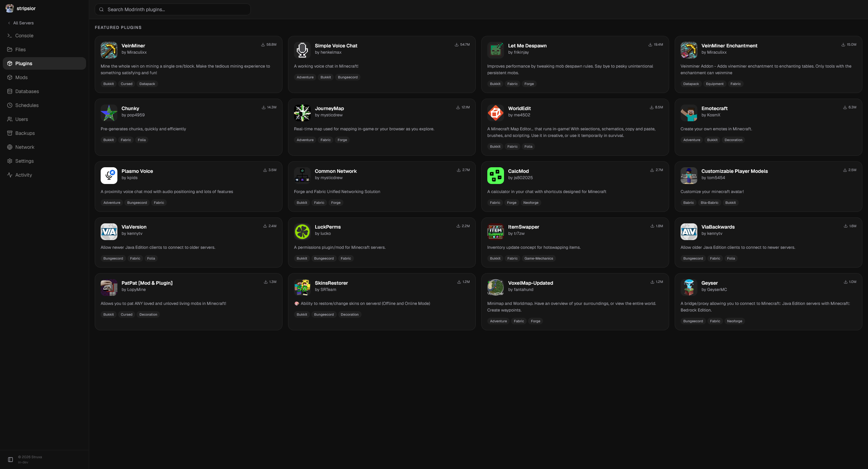Click the JourneyMap compass icon
Screen dimensions: 868x469
(302, 113)
